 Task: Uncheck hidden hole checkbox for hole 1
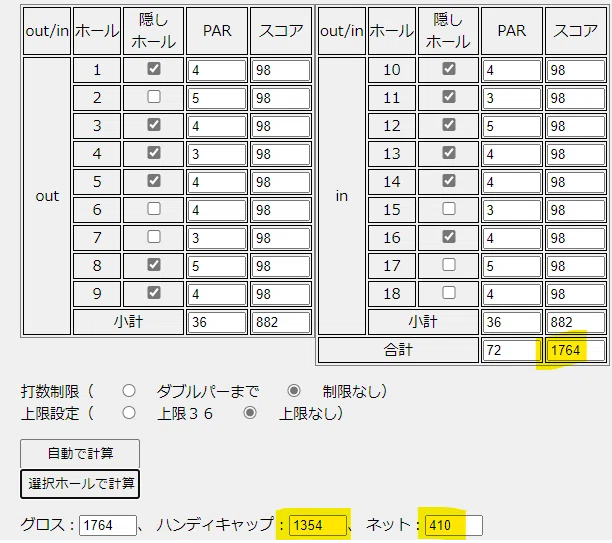coord(154,69)
